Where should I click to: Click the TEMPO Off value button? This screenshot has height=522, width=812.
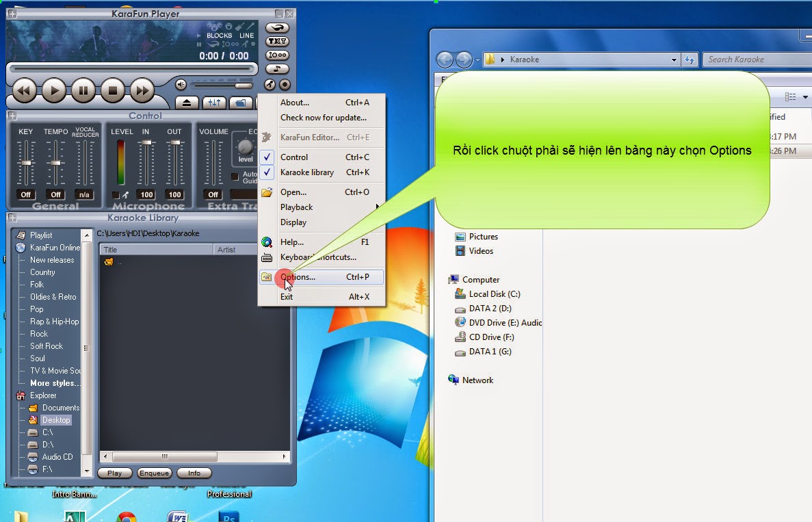coord(55,195)
